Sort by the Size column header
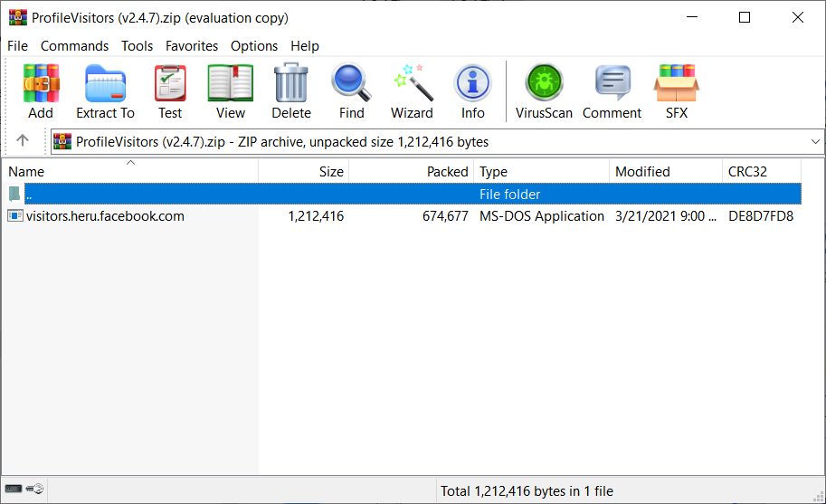This screenshot has height=504, width=826. pyautogui.click(x=303, y=171)
